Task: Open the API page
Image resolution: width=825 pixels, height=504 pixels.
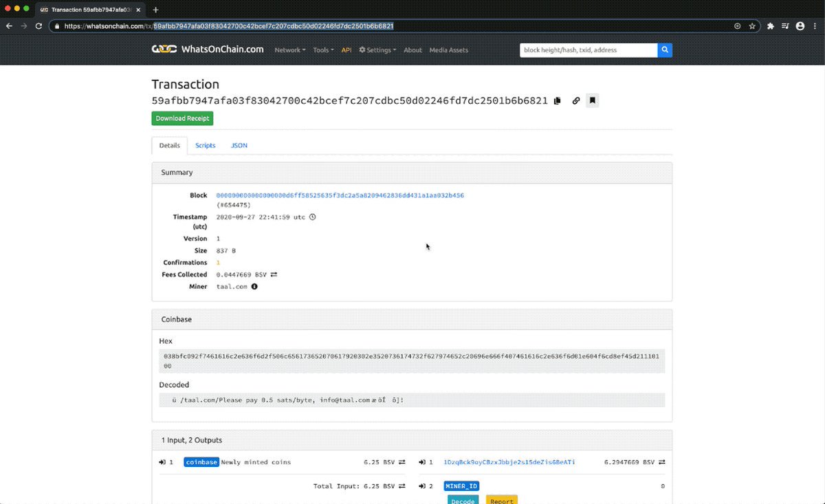Action: 346,50
